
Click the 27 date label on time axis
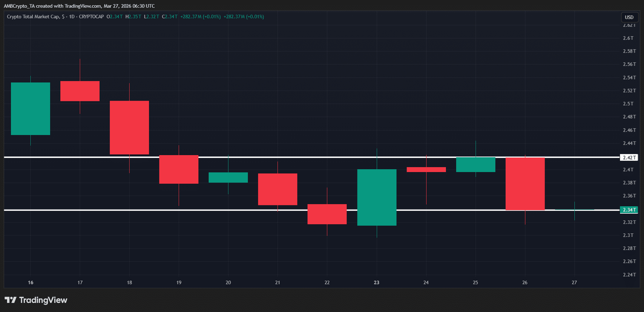coord(574,283)
